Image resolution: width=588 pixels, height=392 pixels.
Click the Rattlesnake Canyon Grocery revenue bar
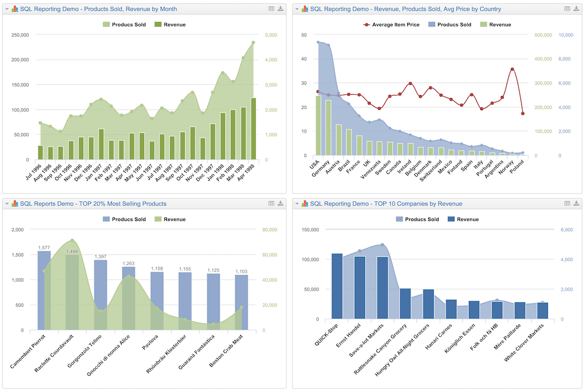pos(405,304)
